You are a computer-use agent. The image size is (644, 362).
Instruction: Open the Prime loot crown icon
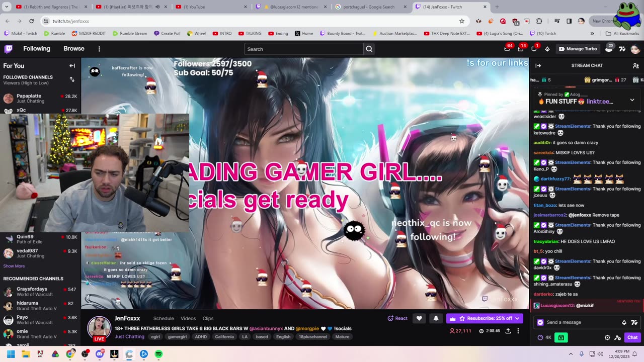[507, 49]
